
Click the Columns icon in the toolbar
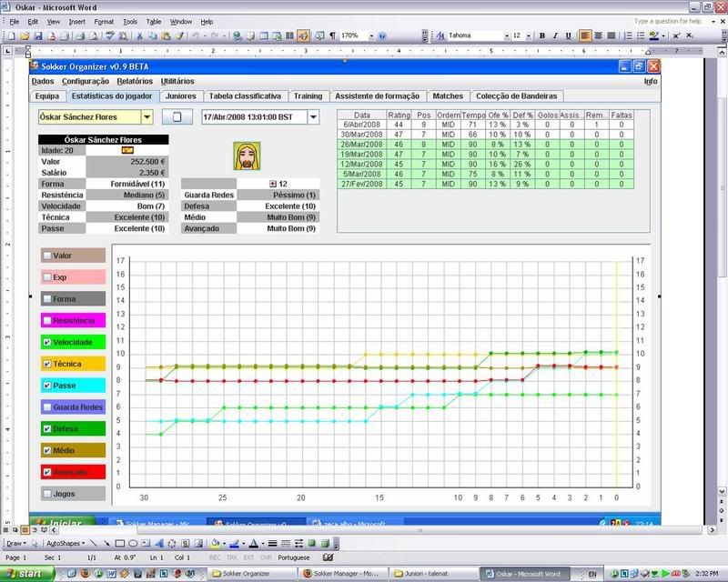tap(289, 35)
